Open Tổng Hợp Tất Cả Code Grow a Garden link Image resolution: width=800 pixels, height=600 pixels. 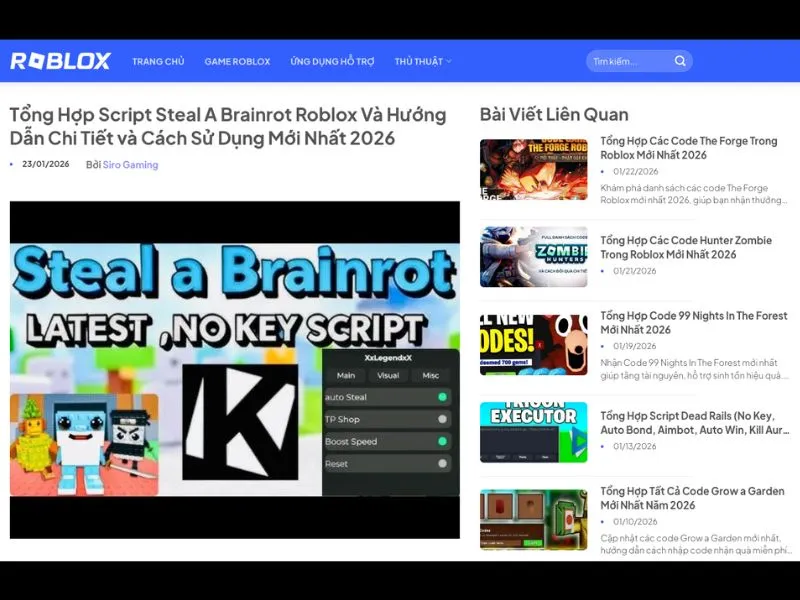pyautogui.click(x=692, y=498)
